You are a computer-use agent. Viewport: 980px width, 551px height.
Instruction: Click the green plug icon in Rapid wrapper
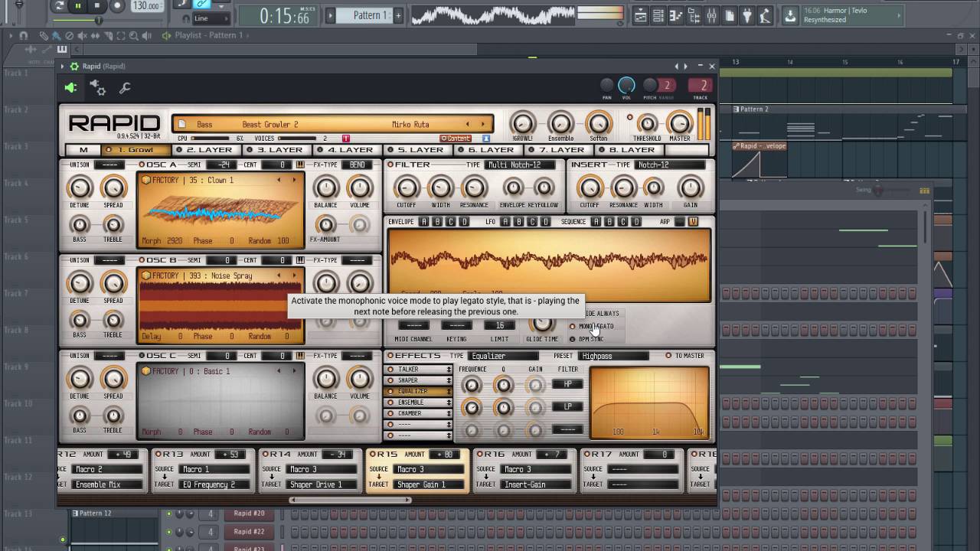[x=70, y=88]
